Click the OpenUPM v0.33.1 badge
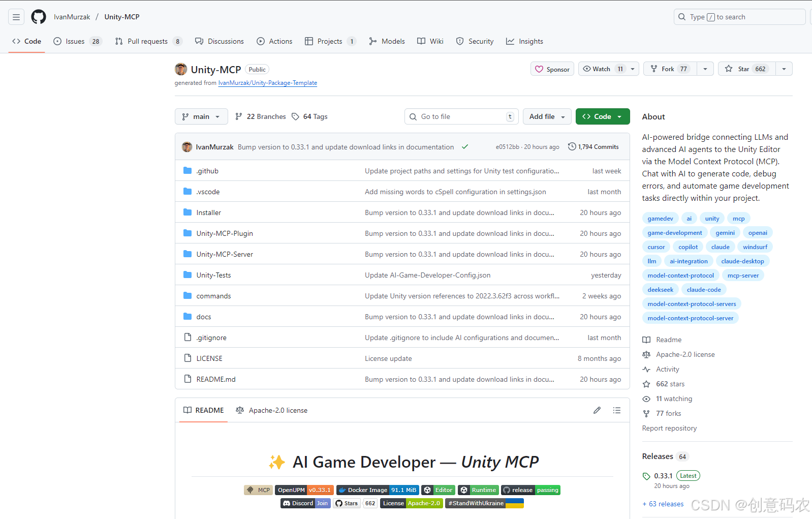This screenshot has width=812, height=519. tap(304, 490)
